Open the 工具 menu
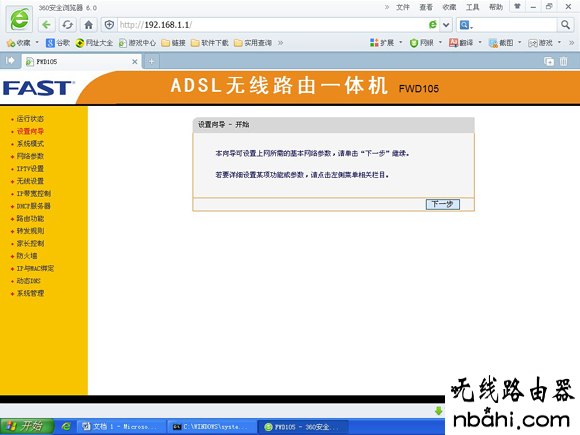This screenshot has width=580, height=435. tap(472, 7)
